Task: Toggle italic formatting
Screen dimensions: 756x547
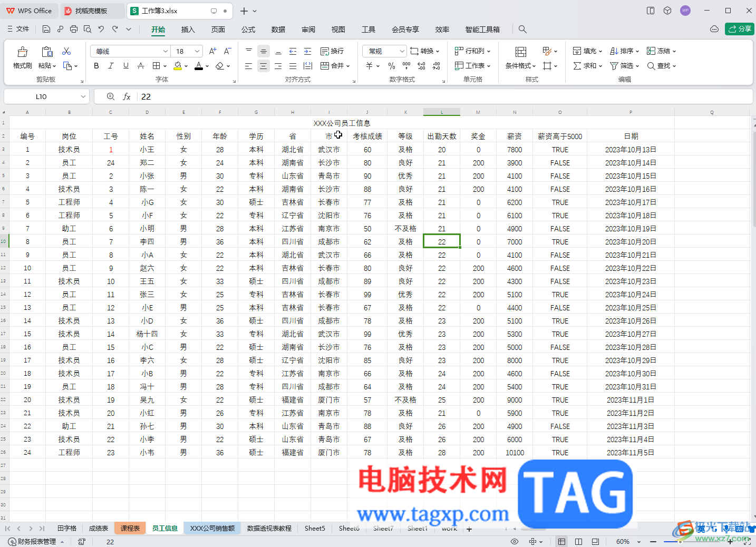Action: point(111,66)
